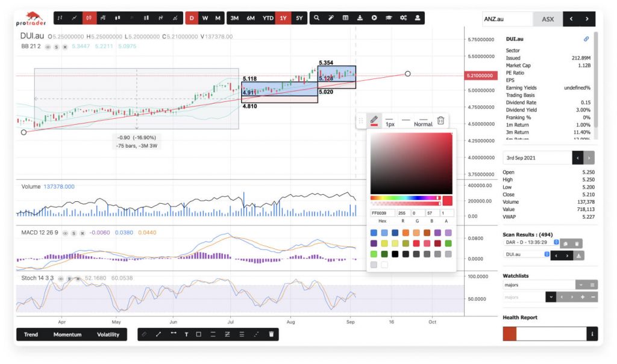
Task: Click the play circle icon
Action: [374, 17]
